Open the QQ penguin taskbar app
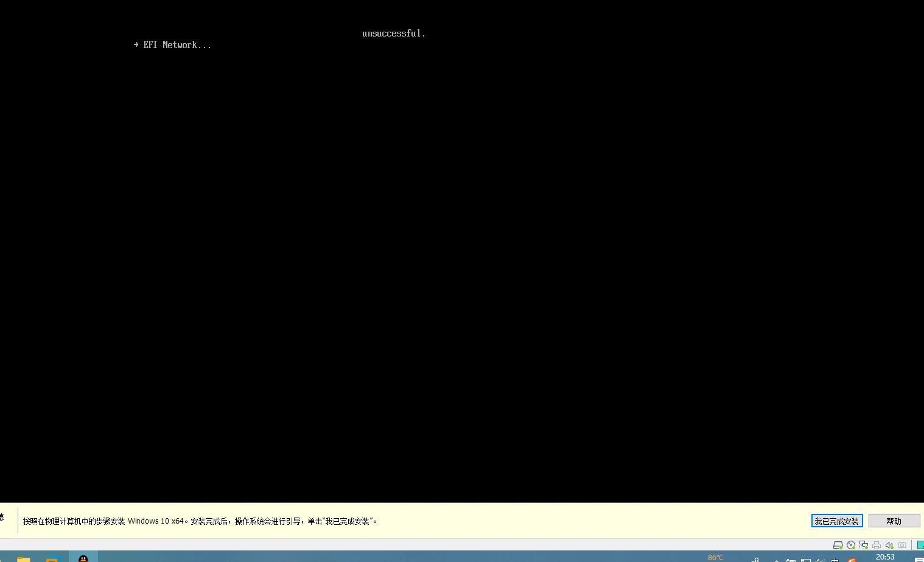The image size is (924, 562). (83, 558)
